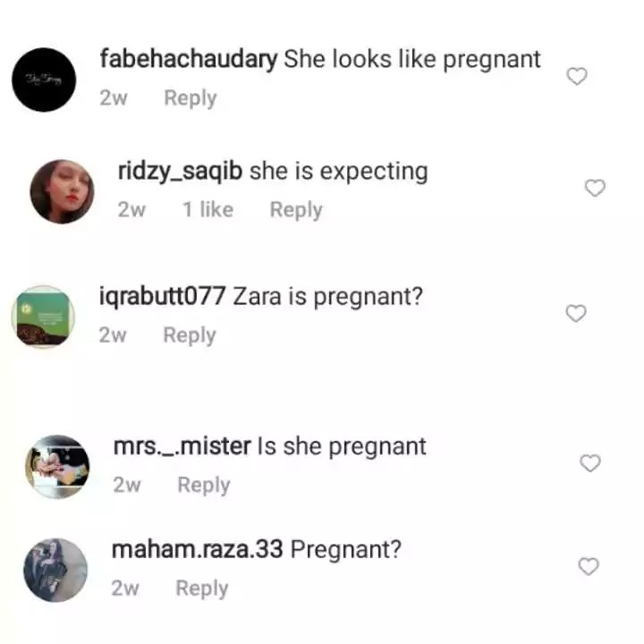Like ridzy_saqib's comment with the heart icon
644x644 pixels.
tap(595, 188)
